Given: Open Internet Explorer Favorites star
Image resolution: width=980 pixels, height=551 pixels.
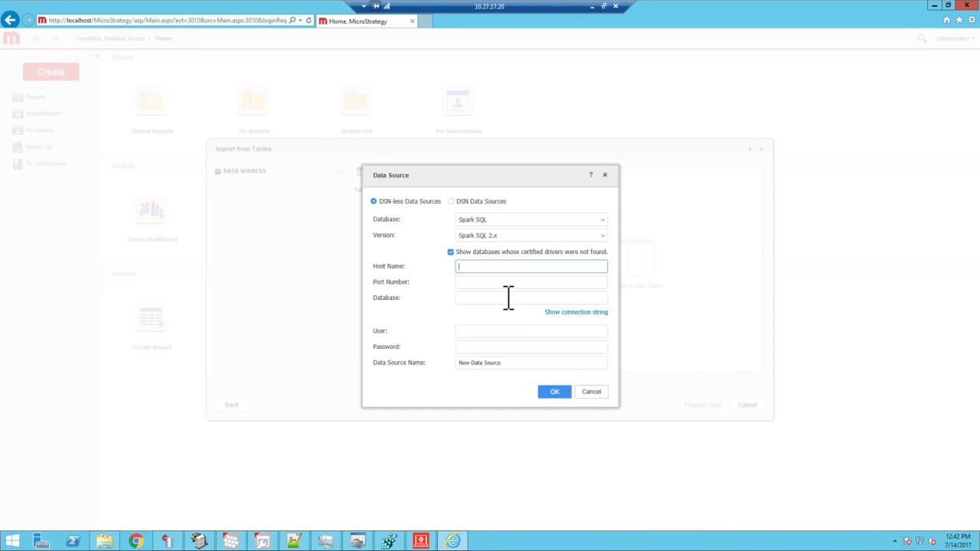Looking at the screenshot, I should point(959,20).
